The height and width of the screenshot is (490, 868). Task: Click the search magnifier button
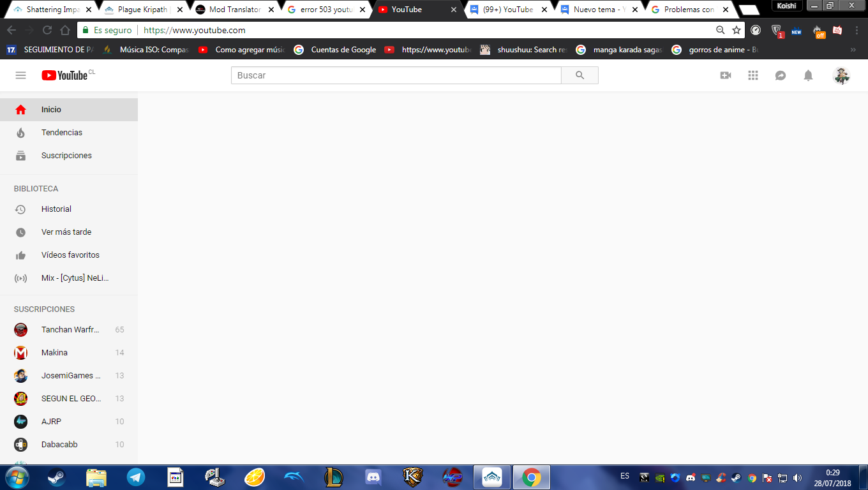click(x=580, y=75)
